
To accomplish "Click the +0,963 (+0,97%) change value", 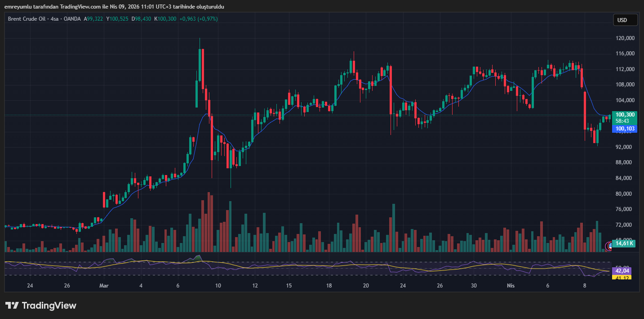I will click(198, 19).
